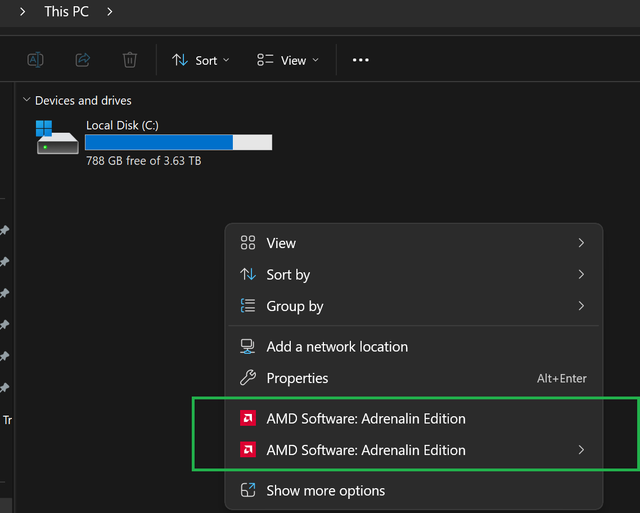
Task: Click the C: drive capacity usage bar
Action: (178, 142)
